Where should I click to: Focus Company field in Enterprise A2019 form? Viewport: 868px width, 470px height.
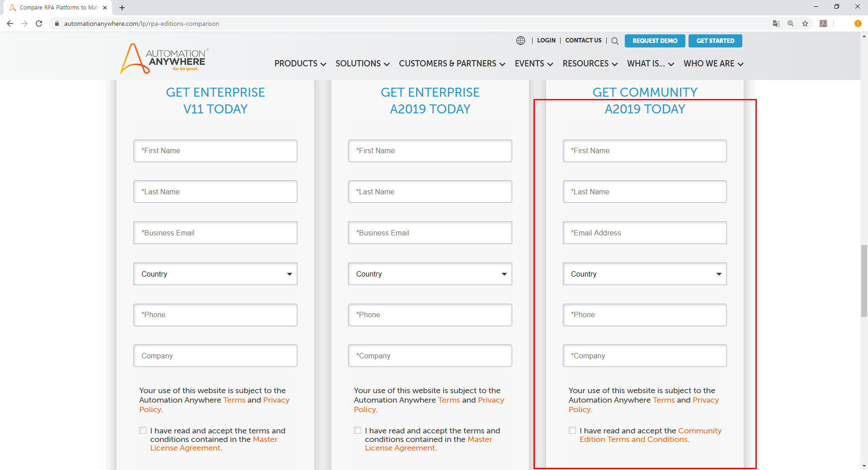pos(430,356)
